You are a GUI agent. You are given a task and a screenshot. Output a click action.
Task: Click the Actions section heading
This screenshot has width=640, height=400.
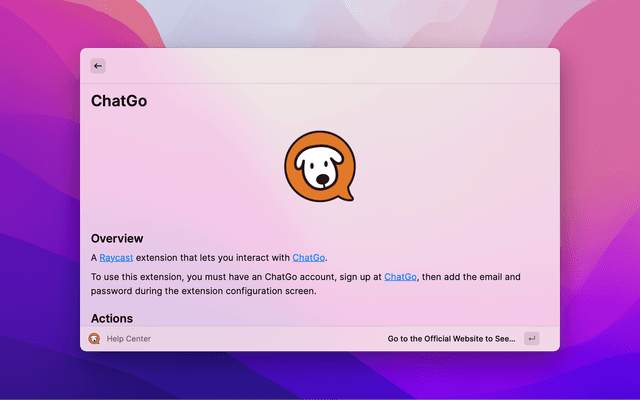111,319
